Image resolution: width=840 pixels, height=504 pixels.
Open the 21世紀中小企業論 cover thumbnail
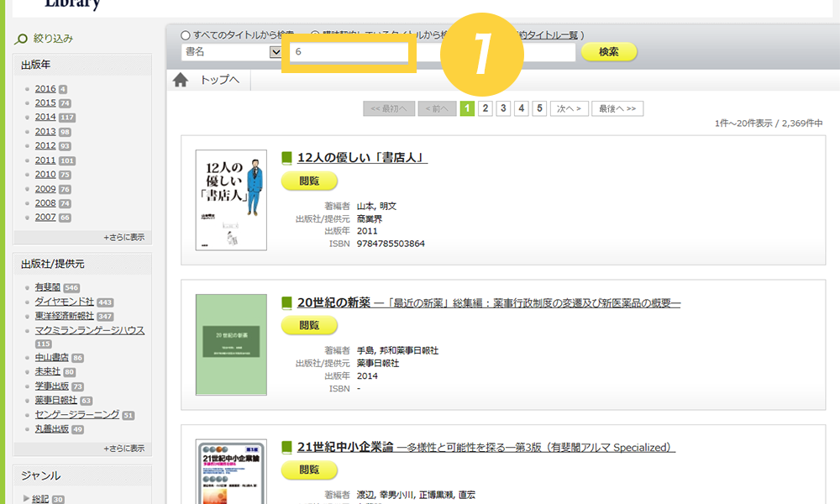(x=231, y=472)
